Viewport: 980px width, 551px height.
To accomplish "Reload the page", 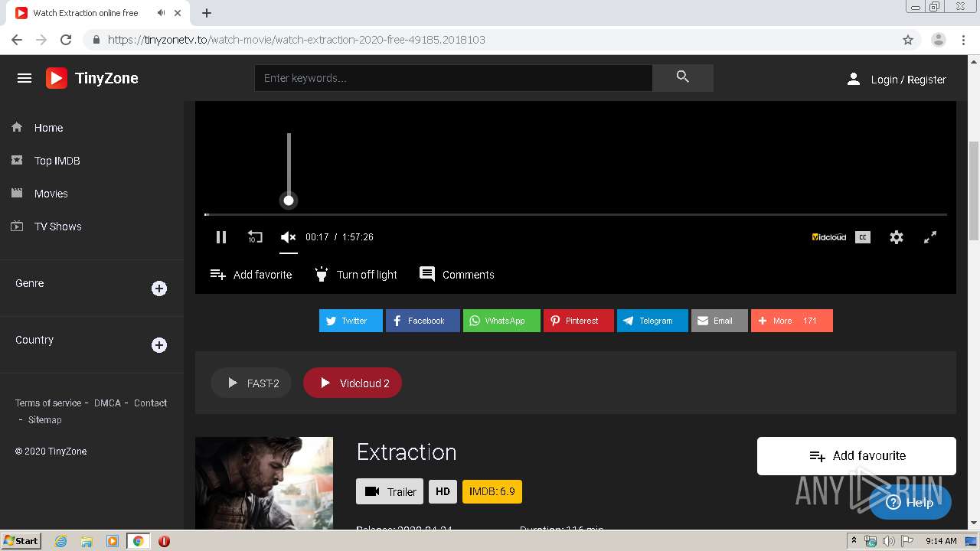I will coord(66,40).
